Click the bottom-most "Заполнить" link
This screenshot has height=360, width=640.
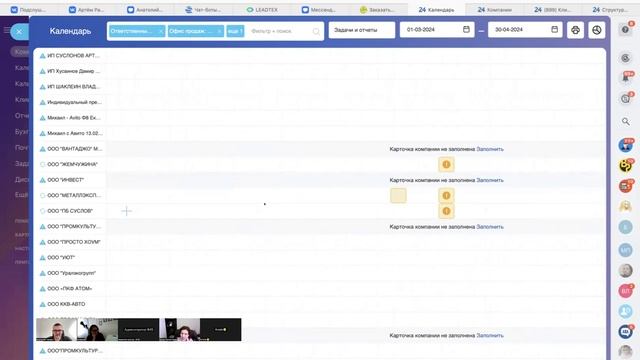tap(490, 335)
